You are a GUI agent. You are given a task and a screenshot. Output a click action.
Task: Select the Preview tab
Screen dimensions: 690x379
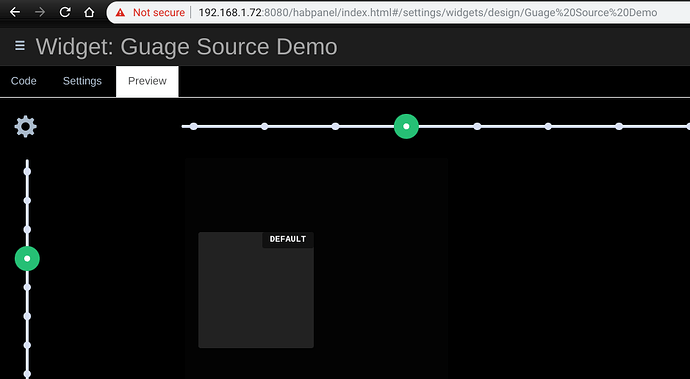147,81
